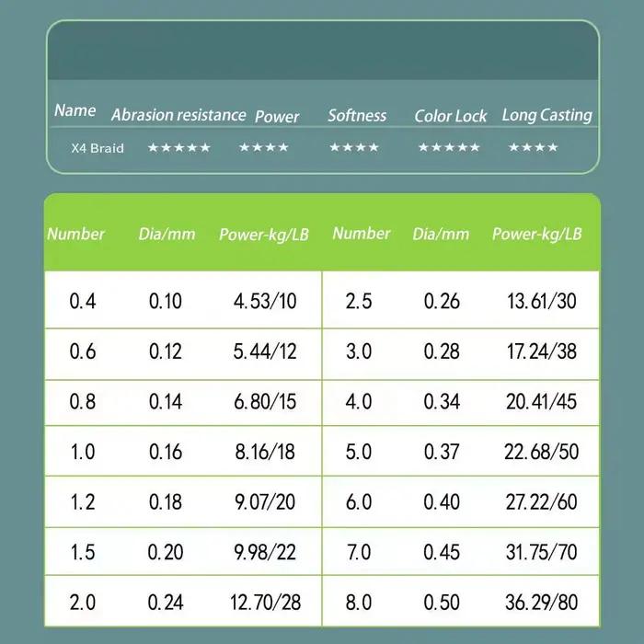Screen dimensions: 644x644
Task: Click the Long Casting header label
Action: tap(547, 115)
